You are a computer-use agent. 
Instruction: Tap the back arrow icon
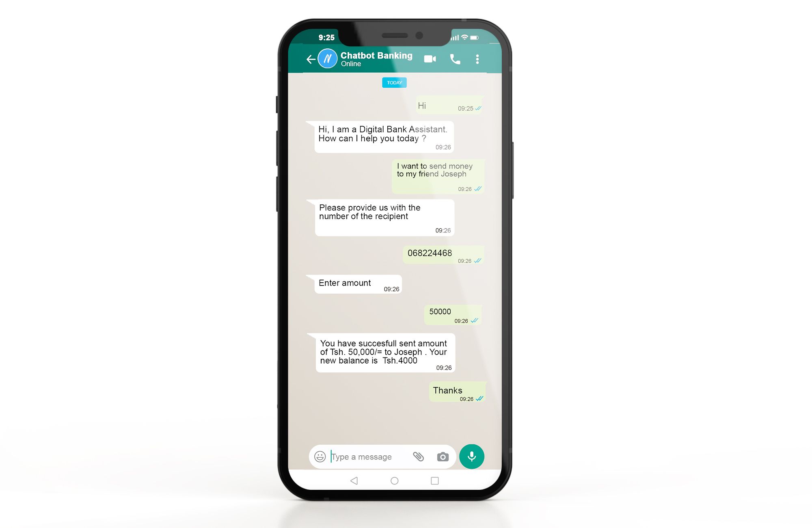pos(310,58)
